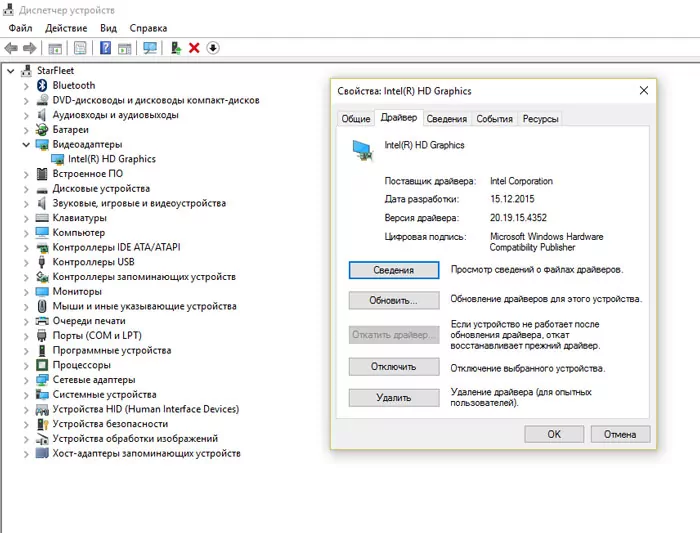
Task: Click Intel Corporation provider value
Action: click(x=521, y=181)
